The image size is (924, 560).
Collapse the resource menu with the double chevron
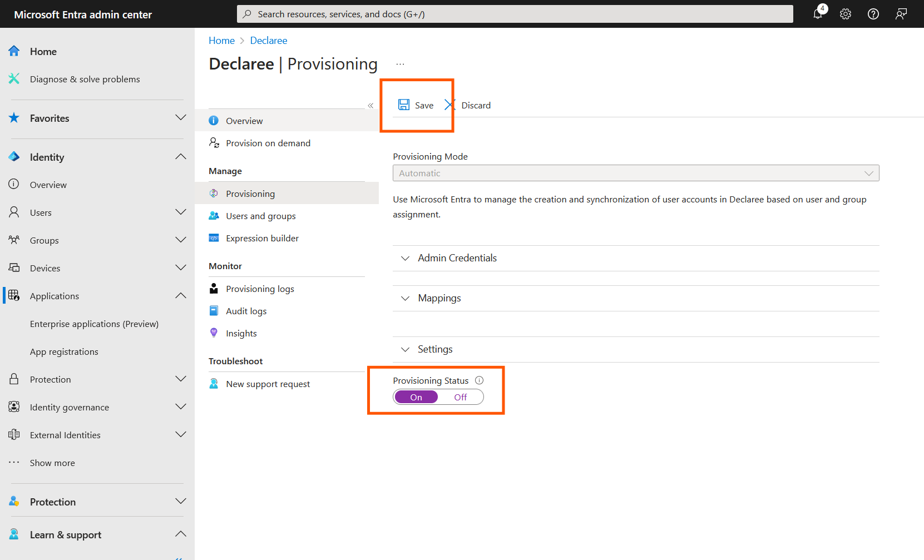point(370,106)
